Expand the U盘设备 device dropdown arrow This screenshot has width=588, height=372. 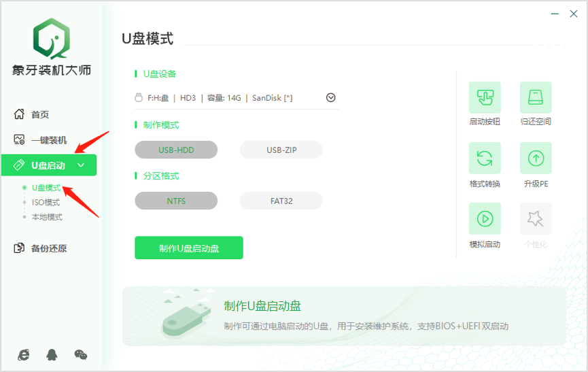331,97
